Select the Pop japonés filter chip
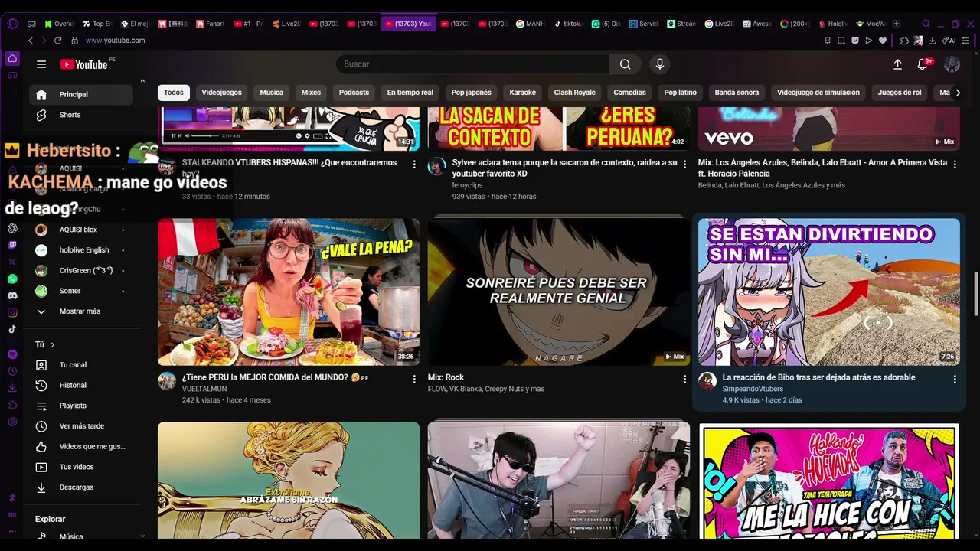Viewport: 980px width, 551px height. (x=472, y=93)
